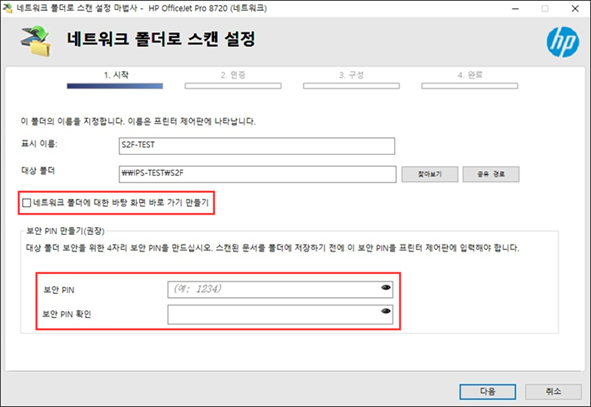Minimize the wizard window
Image resolution: width=591 pixels, height=407 pixels.
tap(515, 8)
